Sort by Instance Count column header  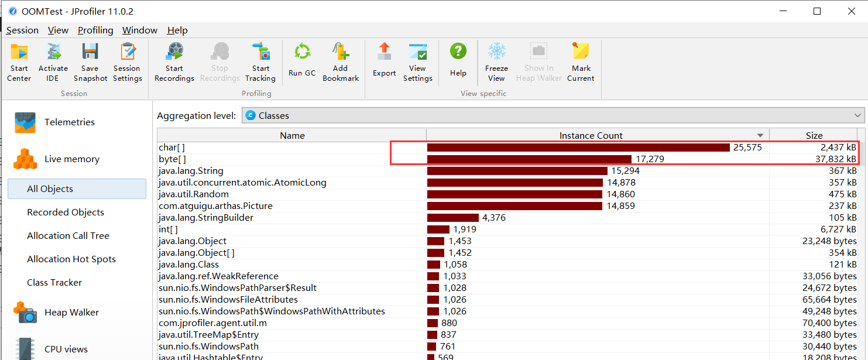(x=598, y=135)
